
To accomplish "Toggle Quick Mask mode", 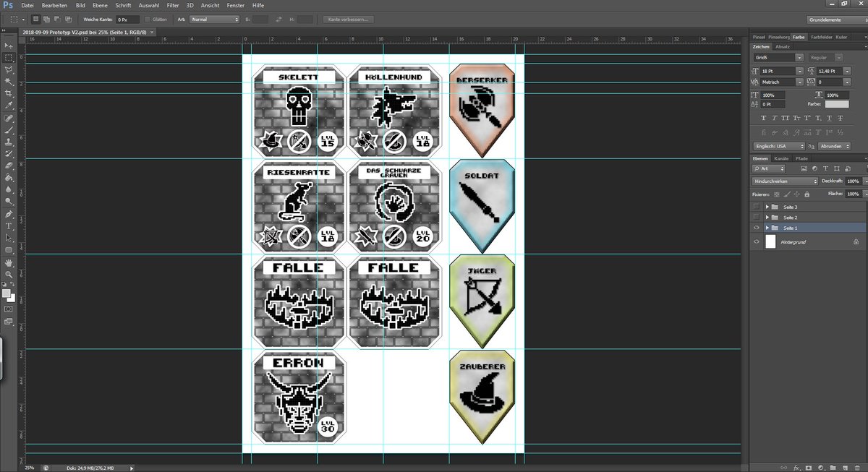I will (9, 309).
